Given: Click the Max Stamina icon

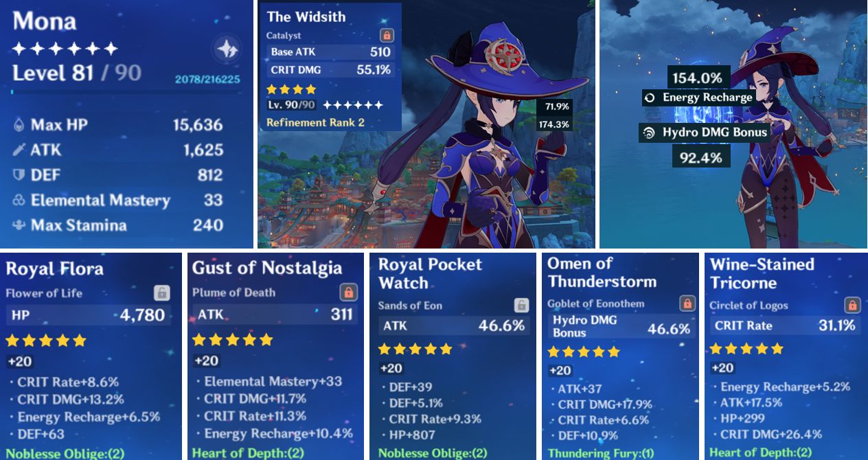Looking at the screenshot, I should [x=19, y=225].
